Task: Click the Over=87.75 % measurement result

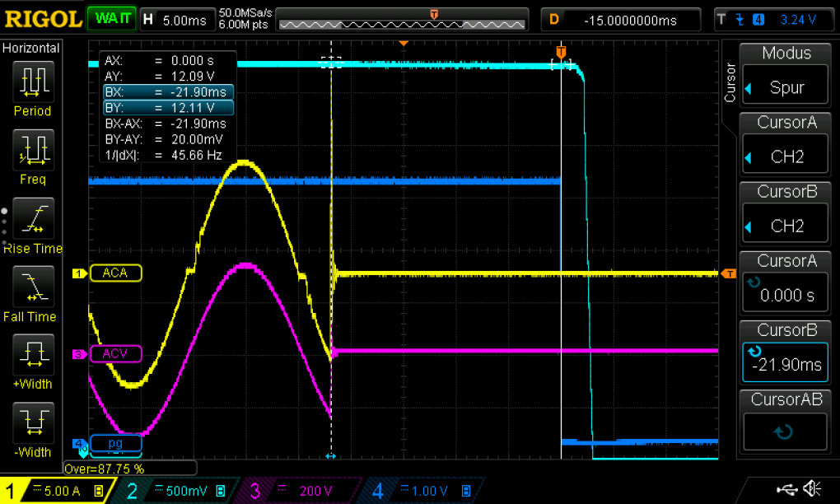Action: [x=105, y=469]
